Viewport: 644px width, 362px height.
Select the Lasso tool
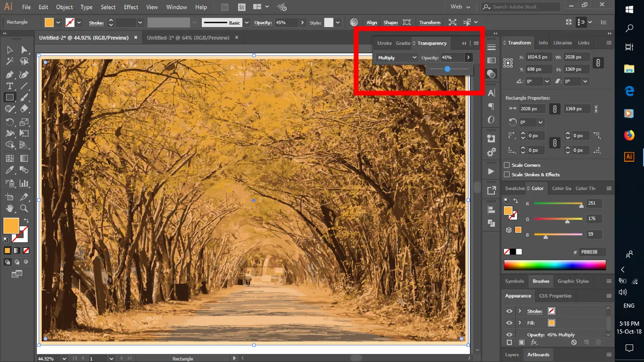tap(24, 61)
